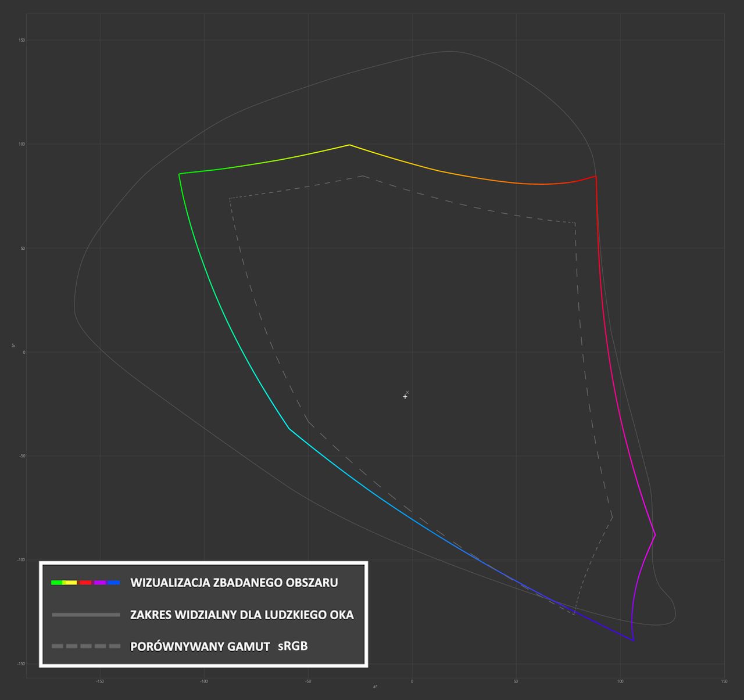Click the 50 tick label on horizontal axis

516,681
